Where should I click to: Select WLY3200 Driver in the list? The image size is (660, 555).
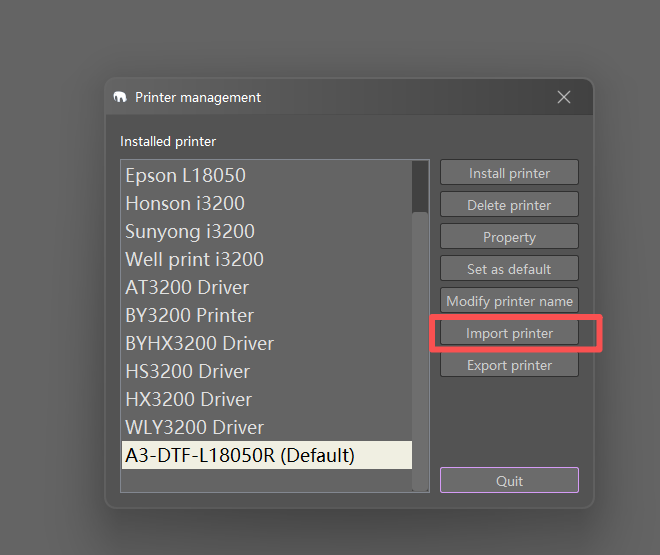266,427
